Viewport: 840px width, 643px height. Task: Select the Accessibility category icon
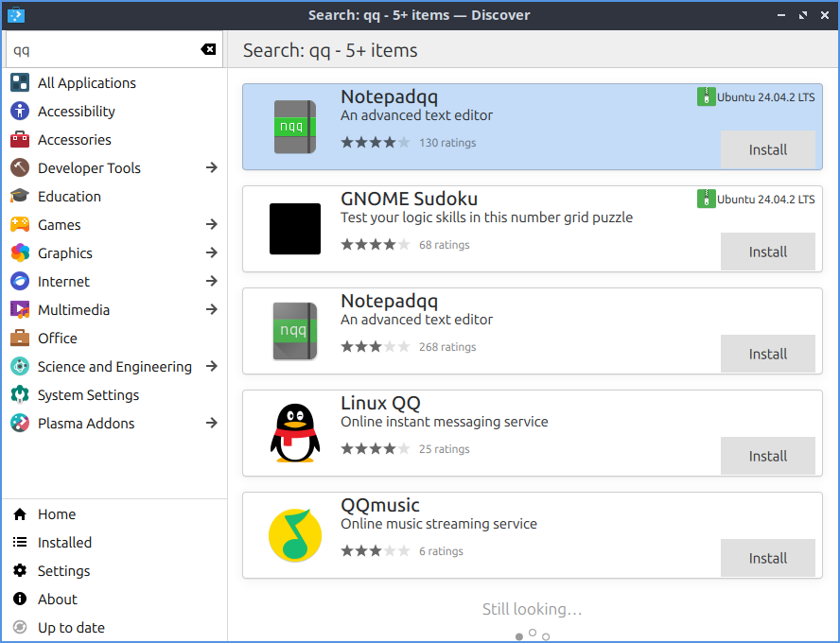(x=20, y=112)
